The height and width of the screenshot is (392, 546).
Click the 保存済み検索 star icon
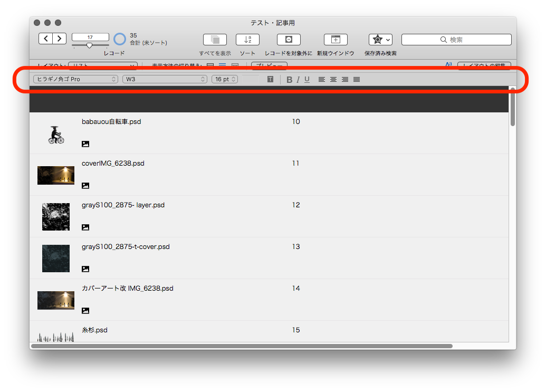point(377,40)
